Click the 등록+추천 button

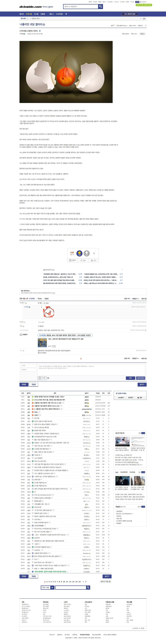click(140, 378)
